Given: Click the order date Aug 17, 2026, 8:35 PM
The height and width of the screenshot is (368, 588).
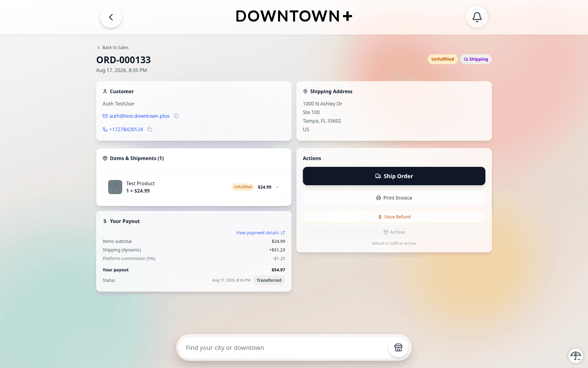Looking at the screenshot, I should pos(122,70).
